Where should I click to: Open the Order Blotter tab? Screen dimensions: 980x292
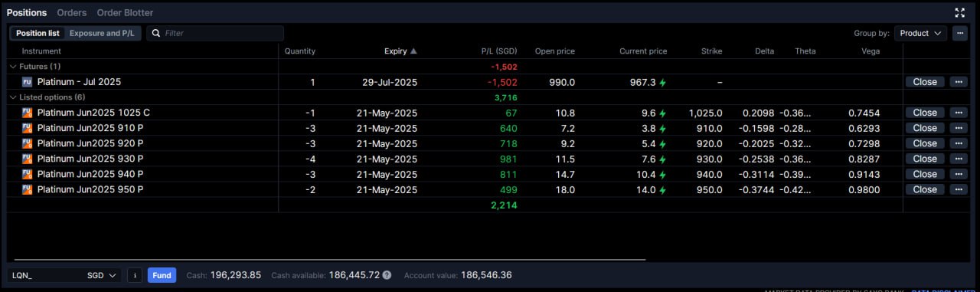point(125,12)
